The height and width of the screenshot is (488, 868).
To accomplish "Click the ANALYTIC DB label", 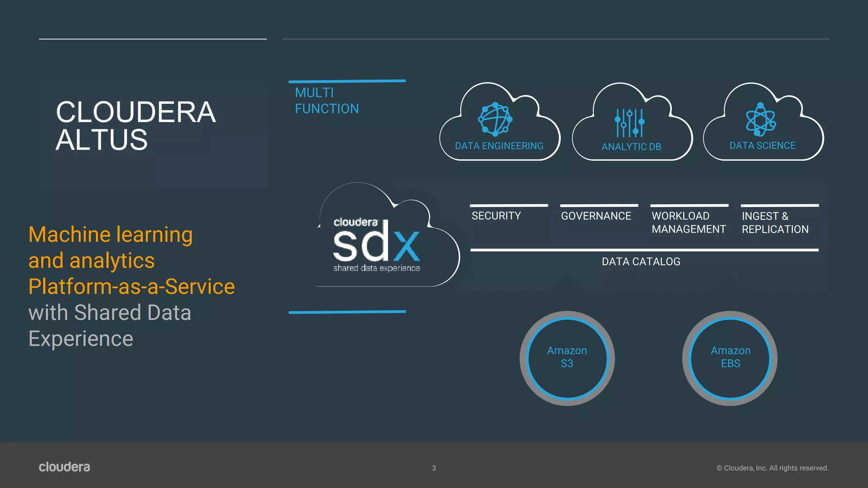I will 632,147.
